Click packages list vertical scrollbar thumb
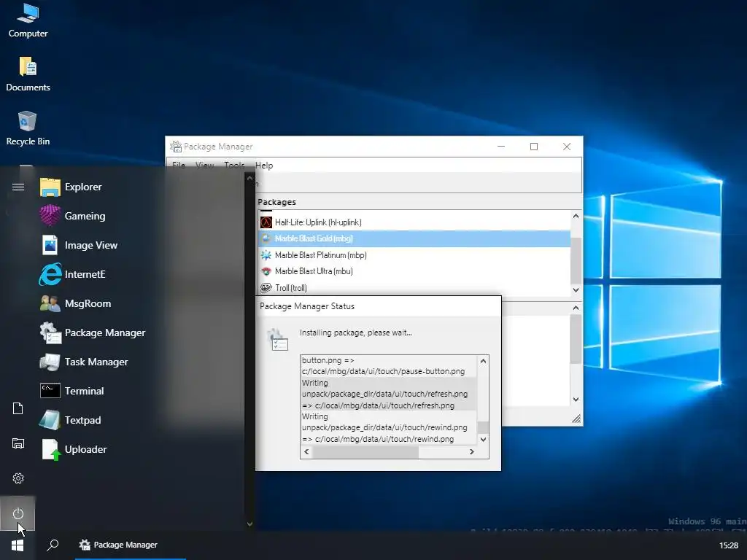Viewport: 747px width, 560px height. [x=576, y=260]
